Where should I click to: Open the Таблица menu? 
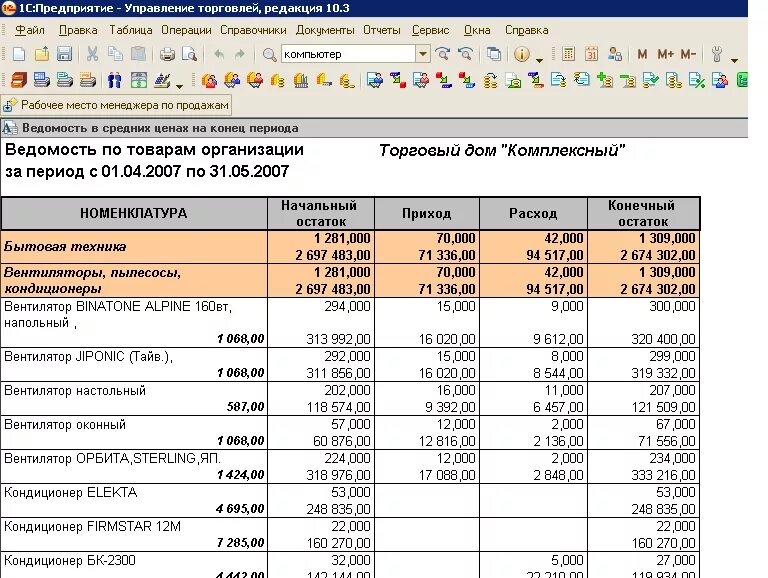click(x=130, y=30)
